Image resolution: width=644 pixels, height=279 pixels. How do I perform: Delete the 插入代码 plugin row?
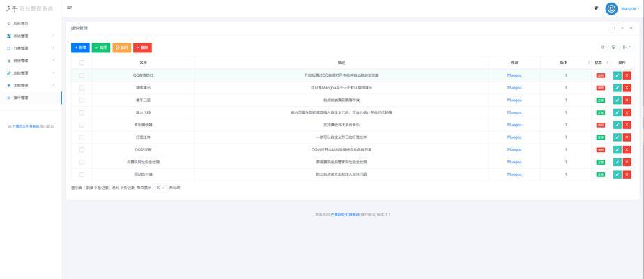[x=627, y=112]
